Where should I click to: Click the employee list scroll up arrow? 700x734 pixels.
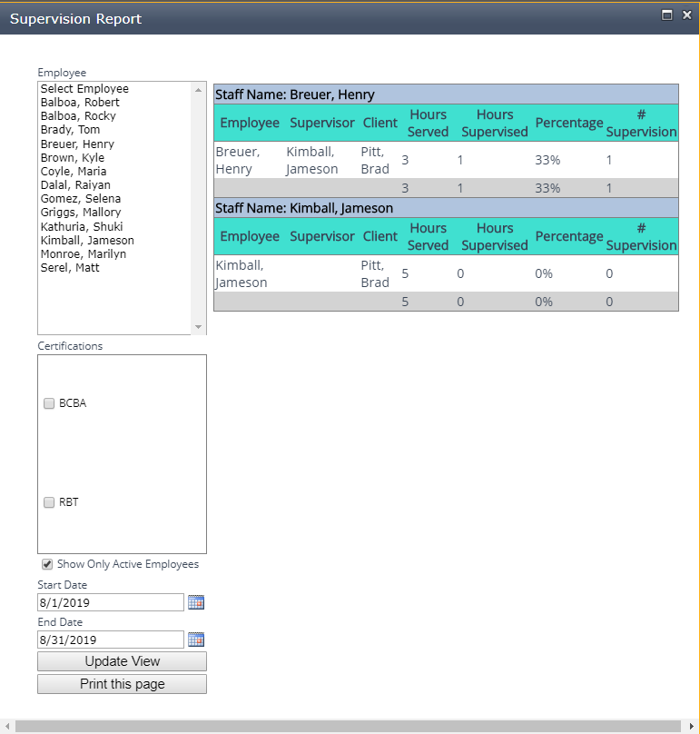pyautogui.click(x=199, y=89)
